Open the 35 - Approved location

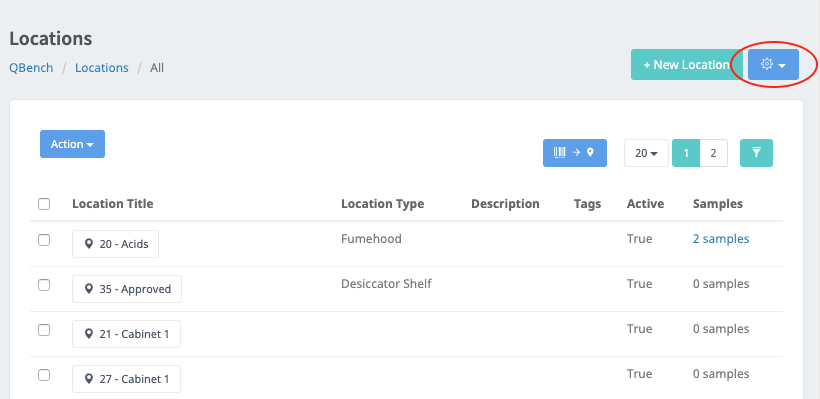127,289
